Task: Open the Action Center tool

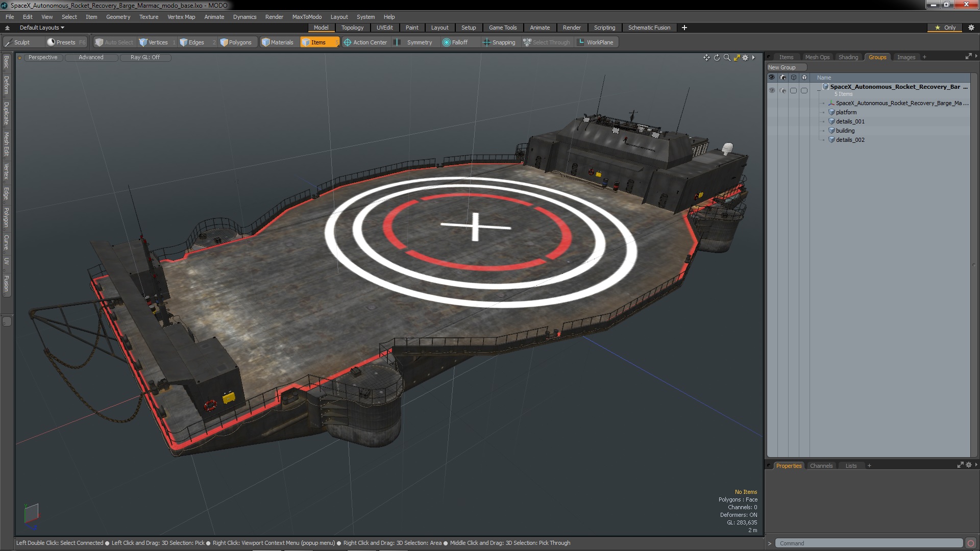Action: 365,42
